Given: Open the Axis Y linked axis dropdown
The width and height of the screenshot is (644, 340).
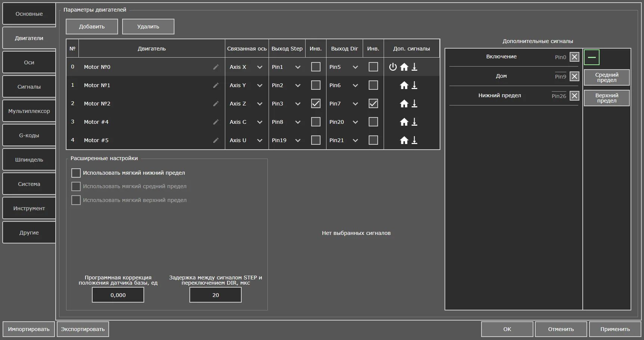Looking at the screenshot, I should 247,85.
